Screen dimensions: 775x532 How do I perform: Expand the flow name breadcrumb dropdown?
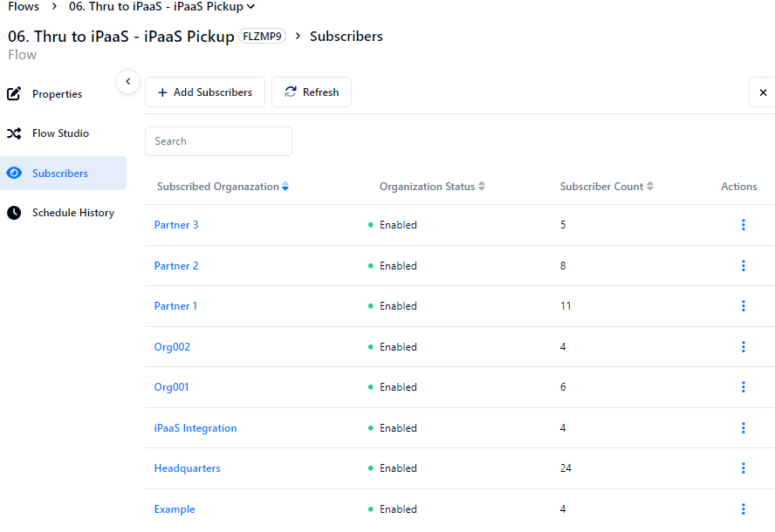tap(251, 7)
